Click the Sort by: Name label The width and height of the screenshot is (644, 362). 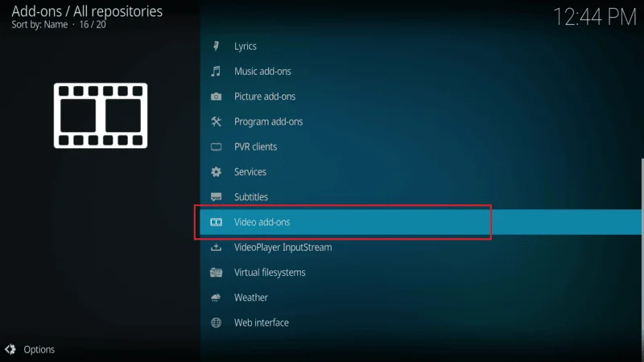39,25
